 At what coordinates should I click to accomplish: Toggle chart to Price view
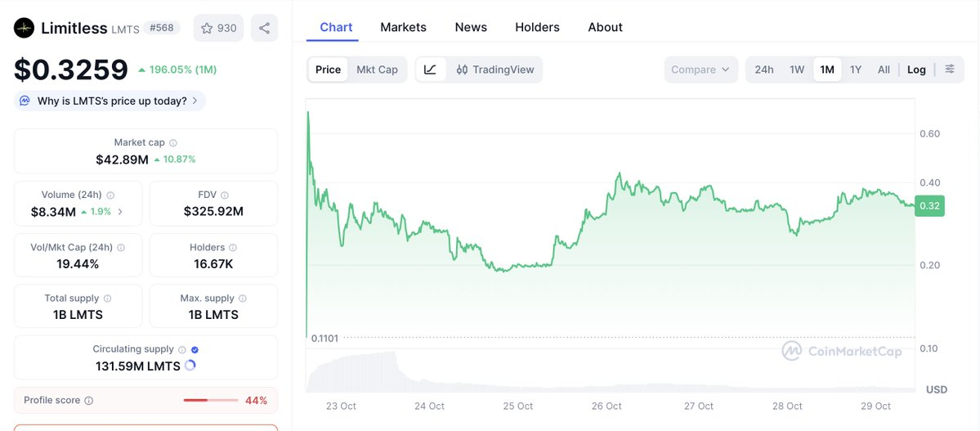328,70
